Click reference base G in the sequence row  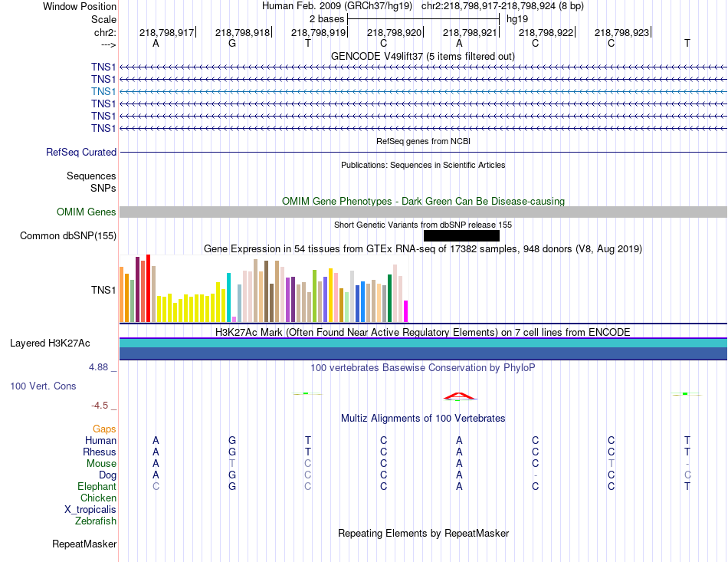tap(232, 43)
